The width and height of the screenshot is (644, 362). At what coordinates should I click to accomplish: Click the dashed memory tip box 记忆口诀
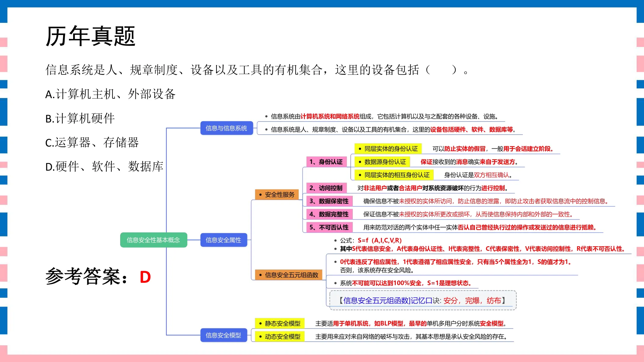[x=423, y=300]
